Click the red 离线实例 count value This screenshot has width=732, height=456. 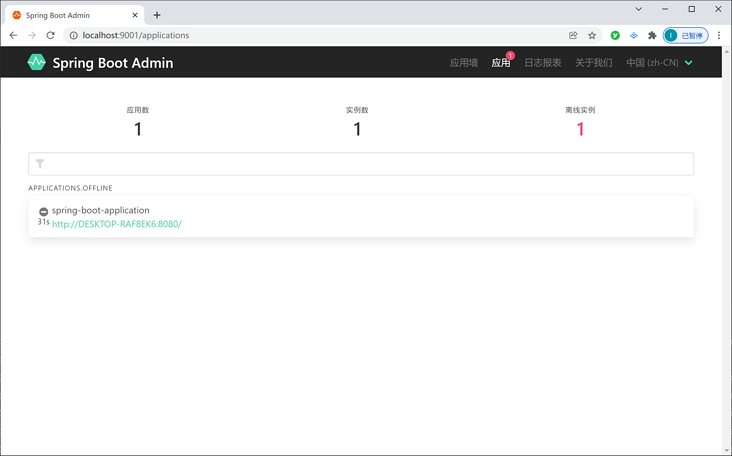[580, 129]
